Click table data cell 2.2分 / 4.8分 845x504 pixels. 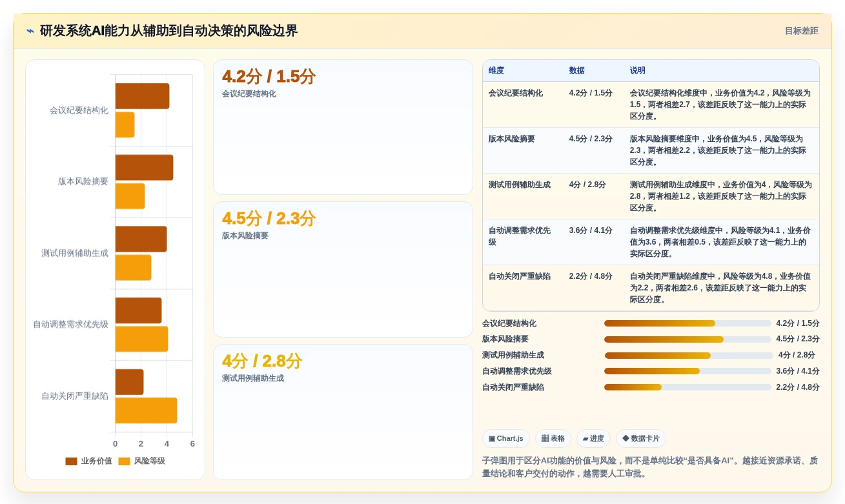594,288
